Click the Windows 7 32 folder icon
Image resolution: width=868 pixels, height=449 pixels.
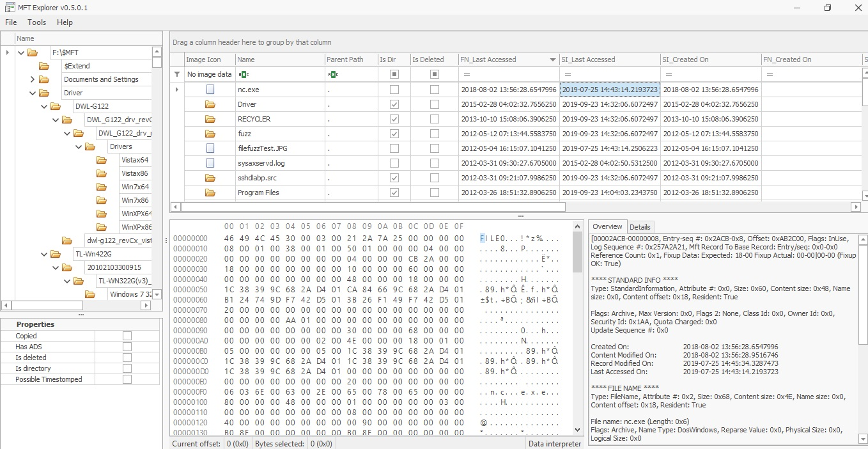(90, 294)
